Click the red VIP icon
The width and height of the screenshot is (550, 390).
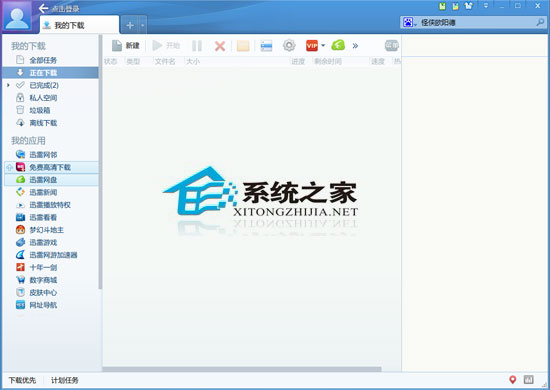(311, 46)
